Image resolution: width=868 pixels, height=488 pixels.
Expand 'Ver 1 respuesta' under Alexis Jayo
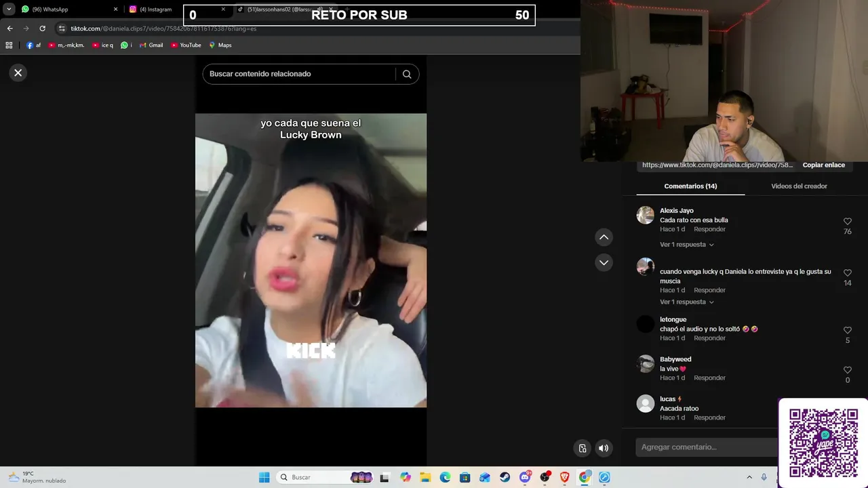click(x=686, y=245)
